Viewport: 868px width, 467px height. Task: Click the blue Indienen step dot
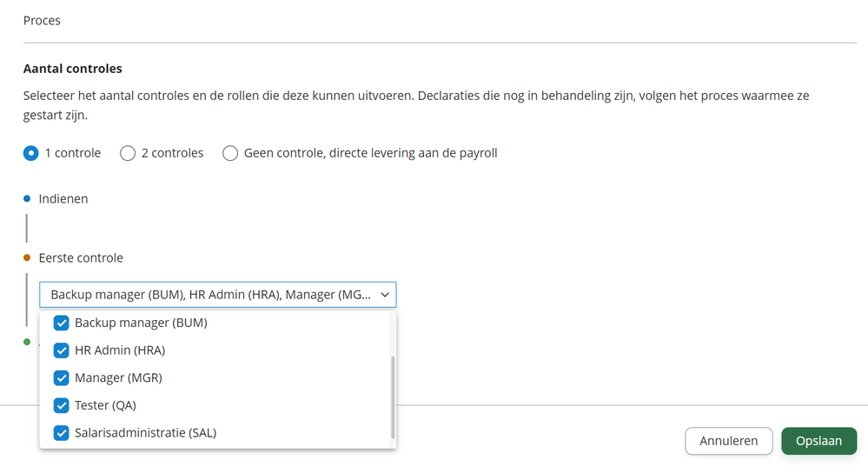[x=27, y=198]
